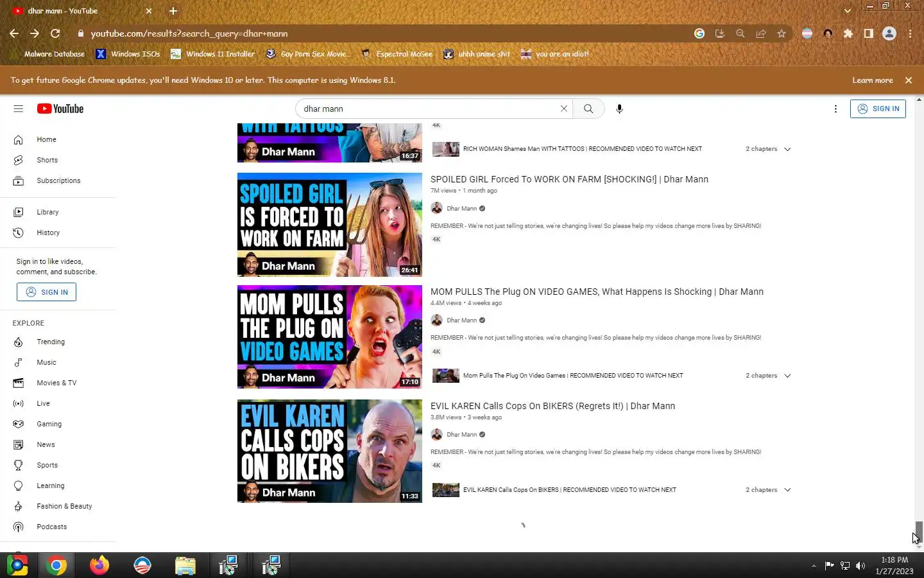Click the Windows Start button
Image resolution: width=924 pixels, height=578 pixels.
tap(17, 565)
